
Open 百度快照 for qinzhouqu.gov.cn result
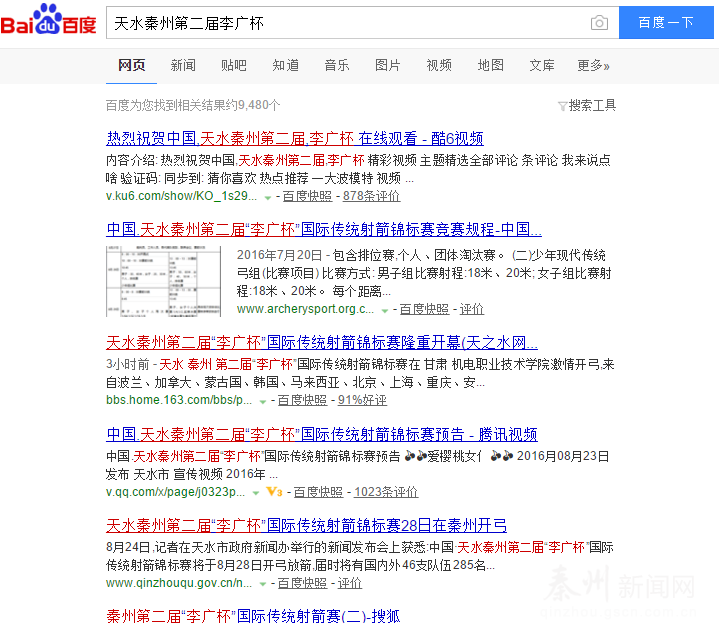(302, 583)
